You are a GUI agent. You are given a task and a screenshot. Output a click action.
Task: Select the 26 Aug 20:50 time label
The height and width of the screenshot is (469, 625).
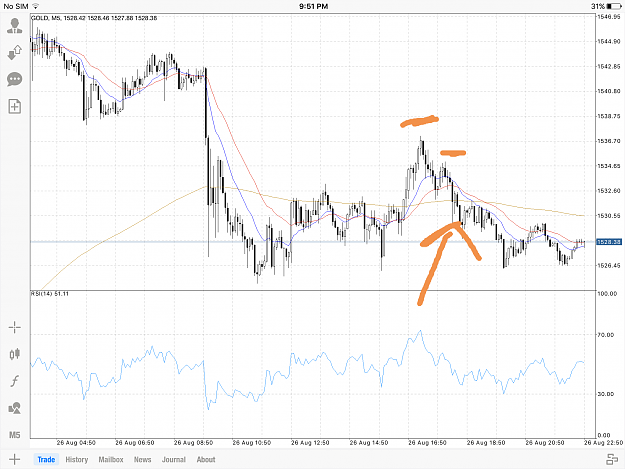544,443
